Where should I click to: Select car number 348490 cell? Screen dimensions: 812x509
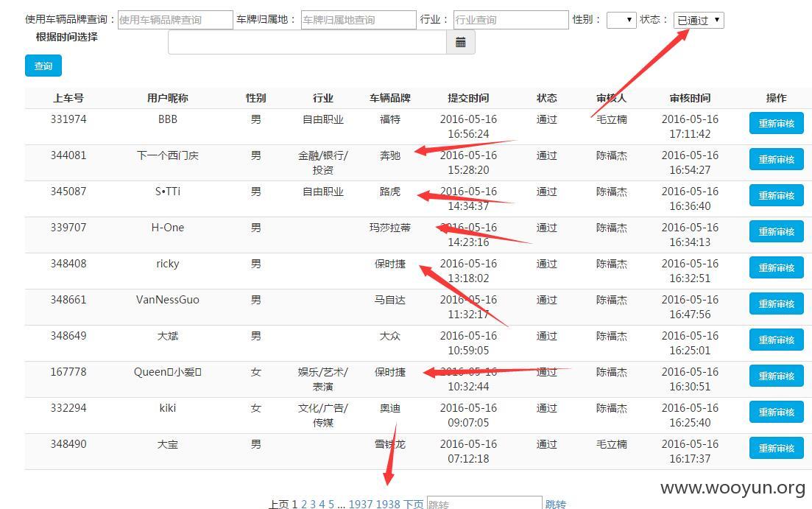pyautogui.click(x=68, y=444)
